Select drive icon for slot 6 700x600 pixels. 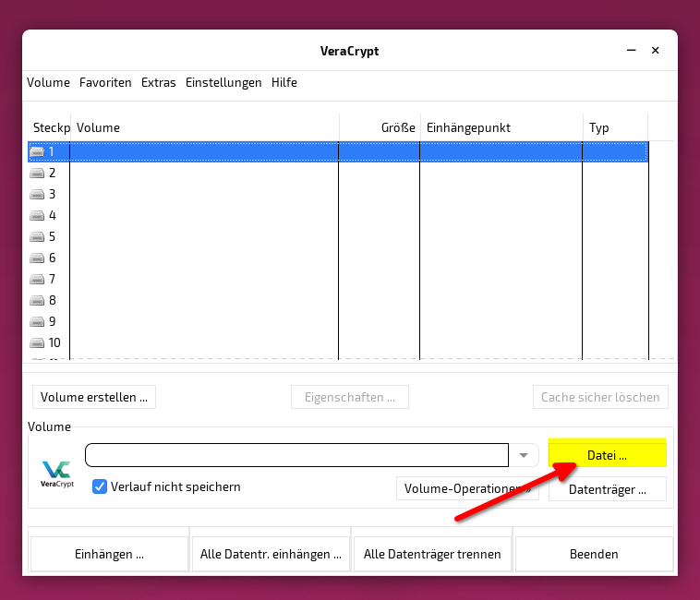click(37, 258)
